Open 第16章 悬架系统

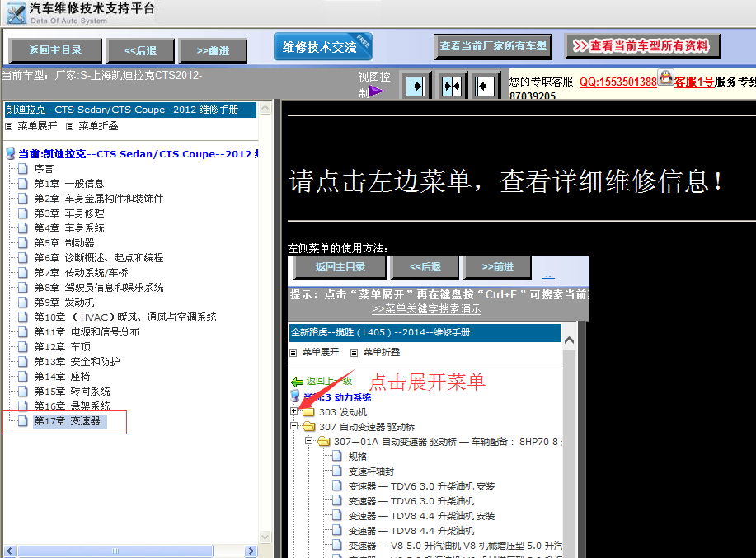(x=72, y=406)
